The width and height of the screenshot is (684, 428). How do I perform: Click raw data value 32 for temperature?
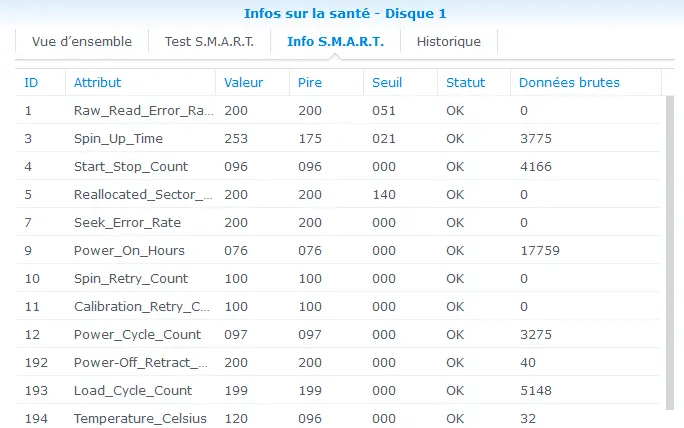click(x=528, y=418)
